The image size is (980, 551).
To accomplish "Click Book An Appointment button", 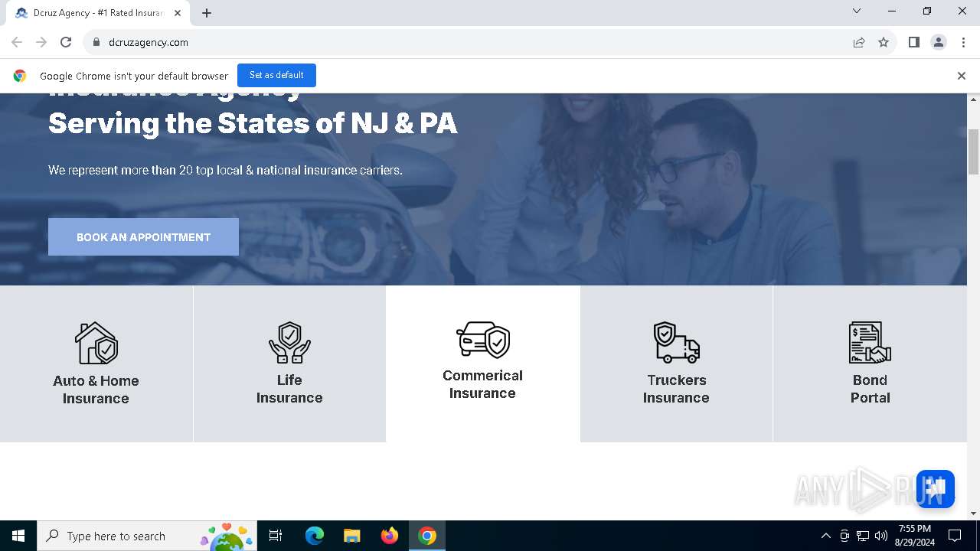I will 143,237.
